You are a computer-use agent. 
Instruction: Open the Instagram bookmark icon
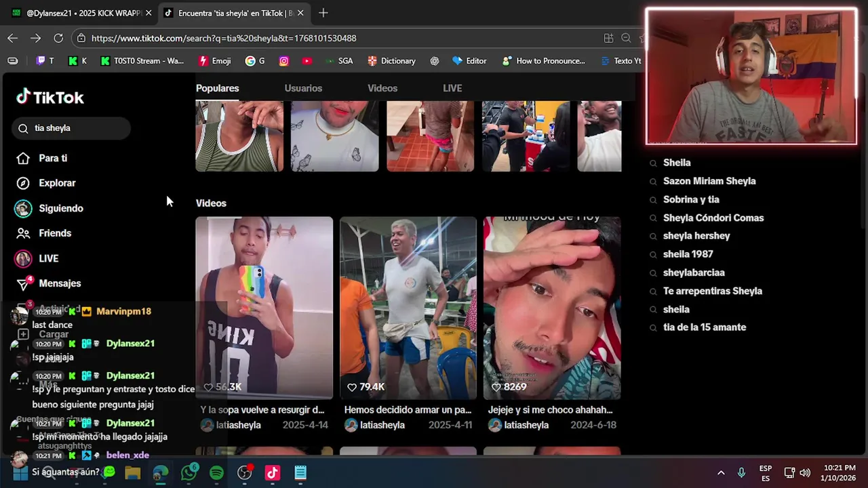tap(284, 60)
